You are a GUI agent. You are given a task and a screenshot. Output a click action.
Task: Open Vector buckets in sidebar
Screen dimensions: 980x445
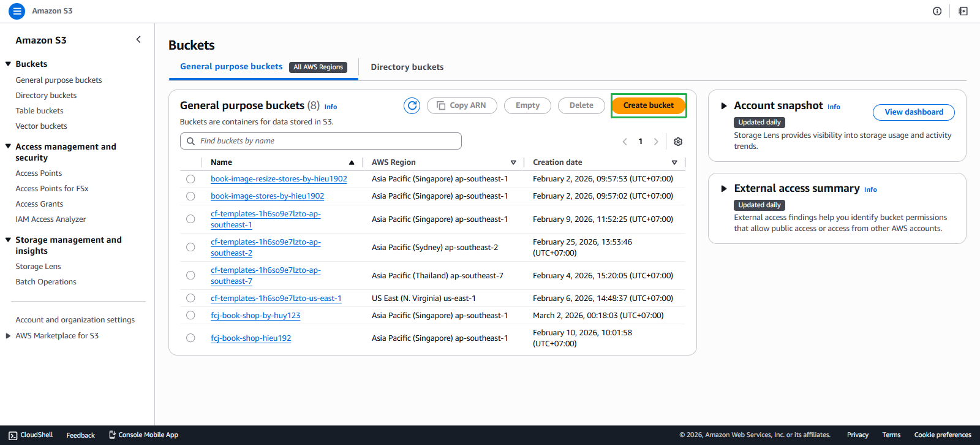(x=41, y=126)
